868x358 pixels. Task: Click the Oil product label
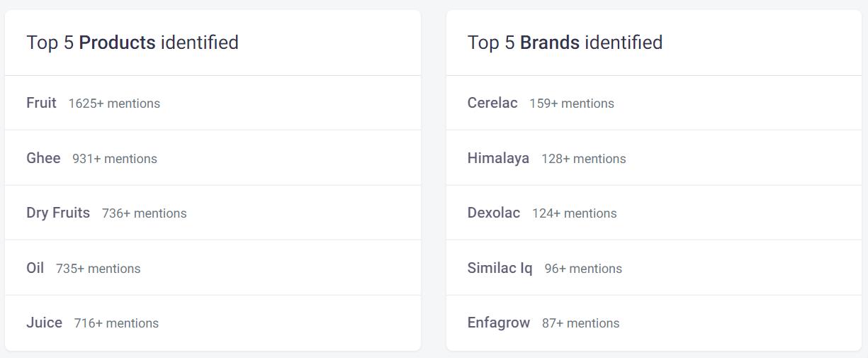(35, 268)
